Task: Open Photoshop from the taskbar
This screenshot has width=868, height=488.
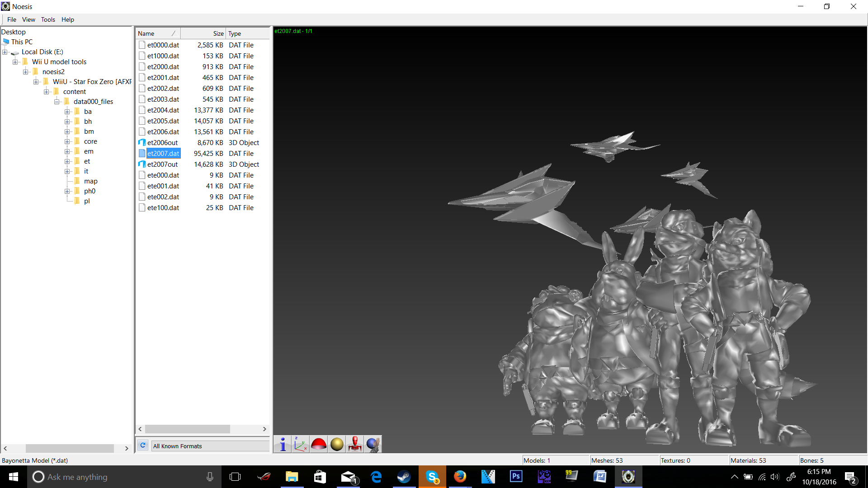Action: pyautogui.click(x=516, y=477)
